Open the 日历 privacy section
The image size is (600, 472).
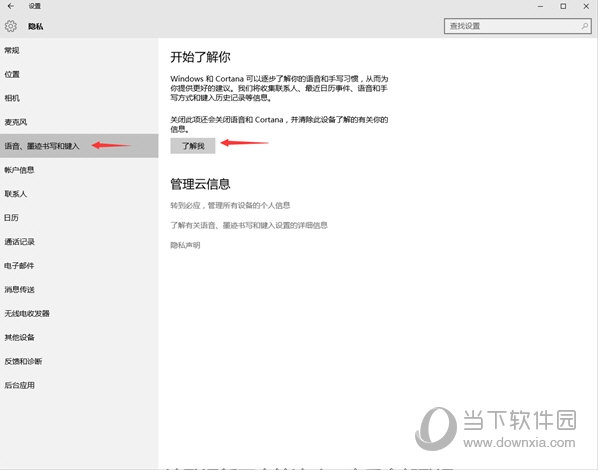click(x=79, y=217)
